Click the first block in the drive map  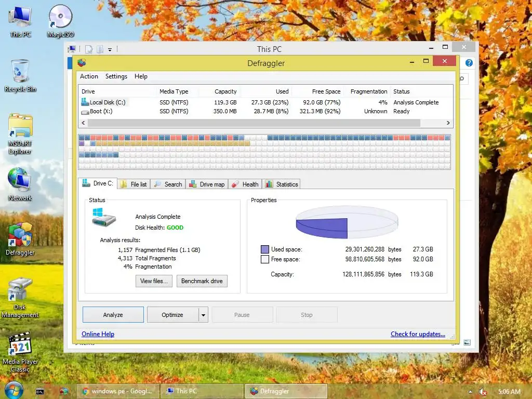click(82, 138)
